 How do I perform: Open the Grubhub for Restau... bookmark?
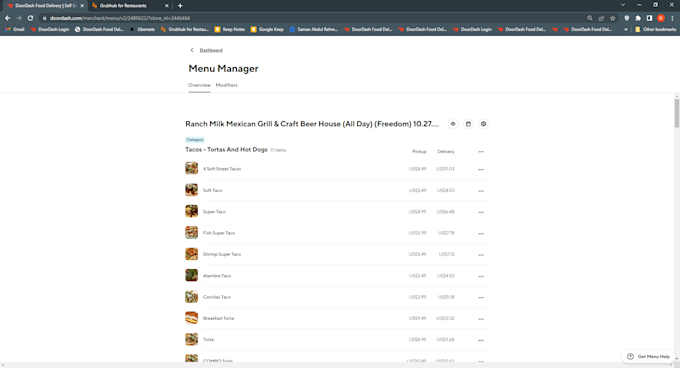point(185,29)
